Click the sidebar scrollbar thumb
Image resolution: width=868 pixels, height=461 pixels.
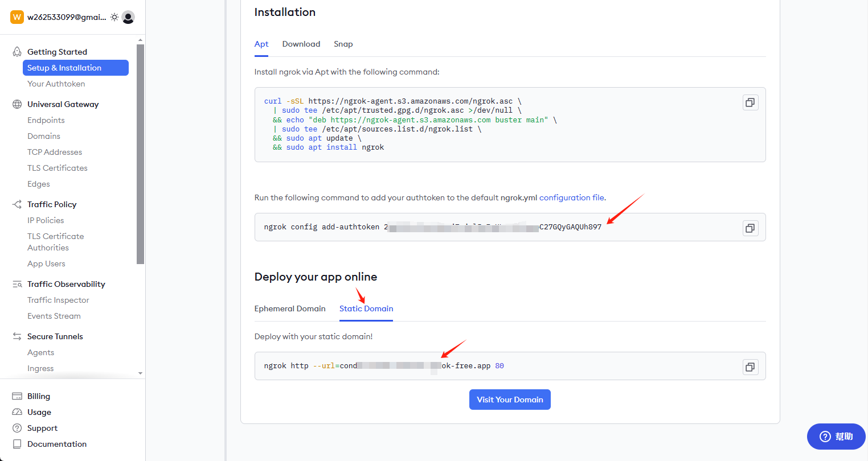(141, 154)
